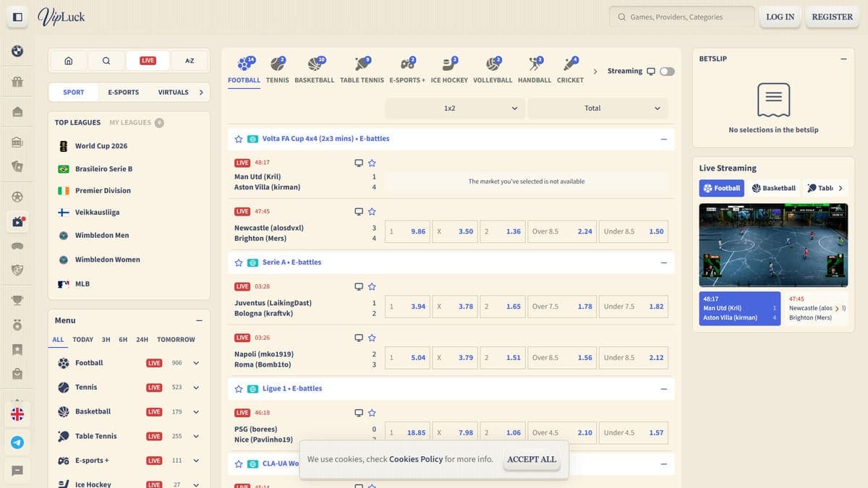868x488 pixels.
Task: Select the UK flag language icon
Action: click(17, 414)
